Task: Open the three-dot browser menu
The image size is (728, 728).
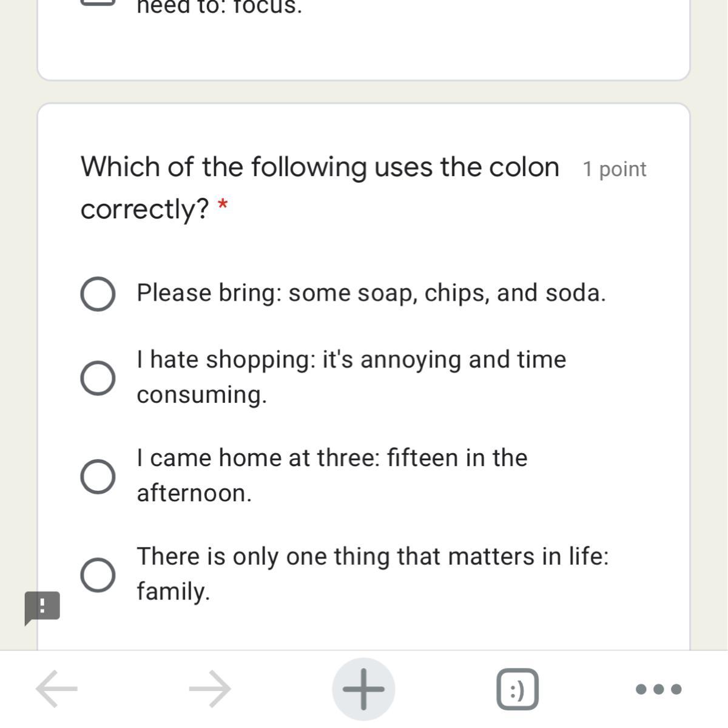Action: [x=658, y=689]
